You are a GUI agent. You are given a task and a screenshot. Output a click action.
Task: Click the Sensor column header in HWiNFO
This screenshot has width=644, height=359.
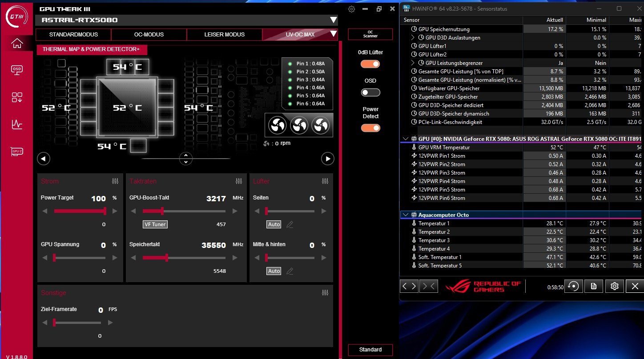click(x=462, y=20)
